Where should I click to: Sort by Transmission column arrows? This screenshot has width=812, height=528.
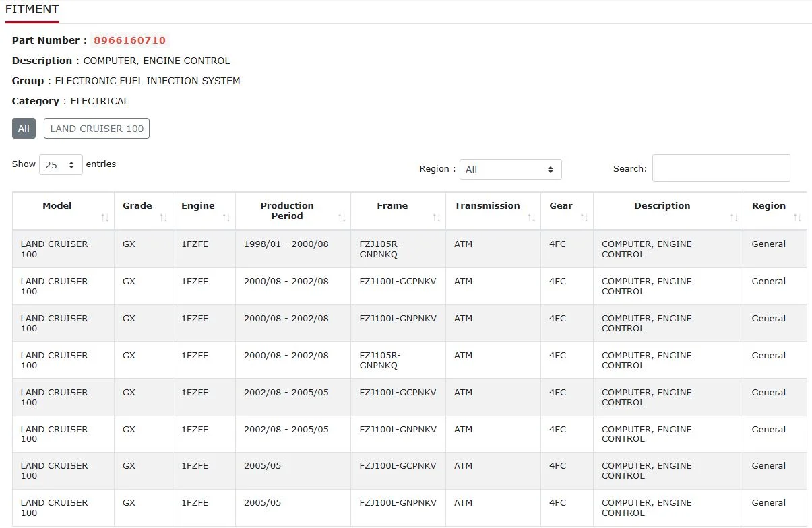(x=532, y=218)
